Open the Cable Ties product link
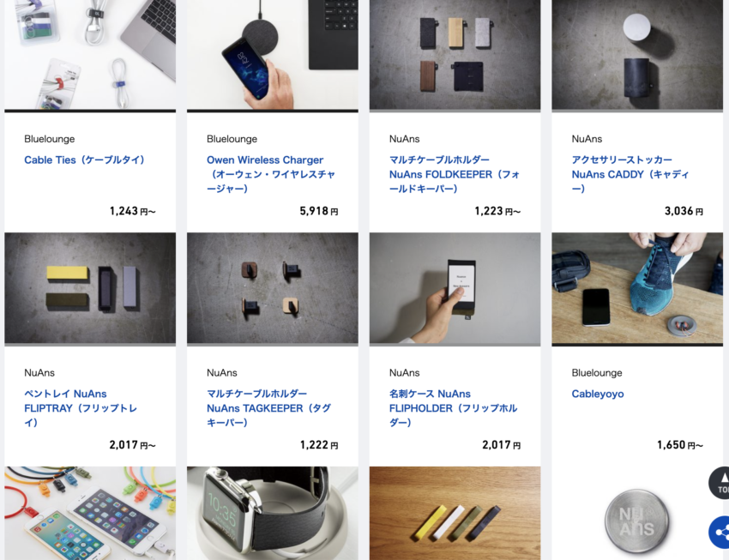Screen dimensions: 729x560 coord(86,160)
